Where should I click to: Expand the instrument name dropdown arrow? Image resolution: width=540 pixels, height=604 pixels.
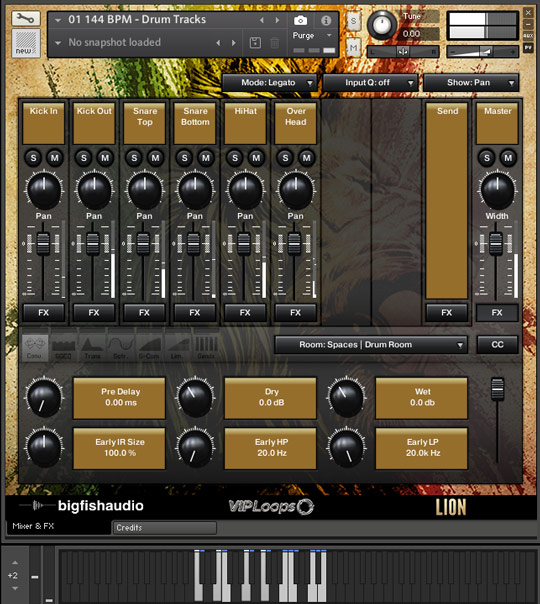point(58,20)
